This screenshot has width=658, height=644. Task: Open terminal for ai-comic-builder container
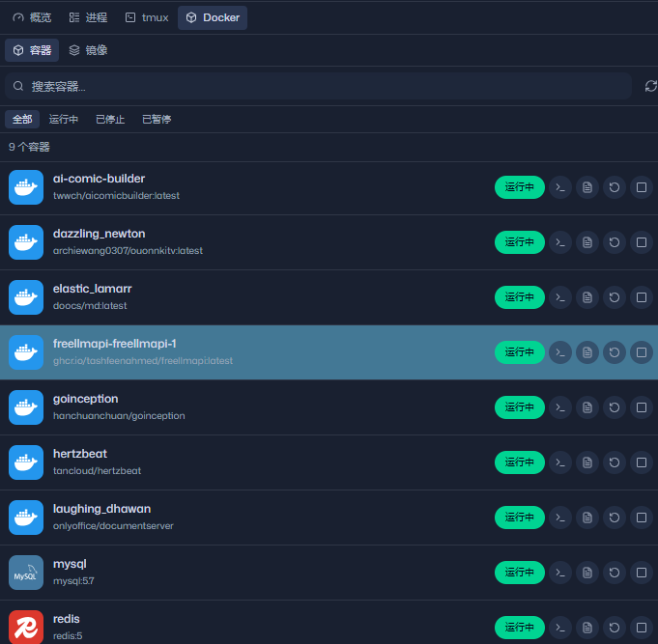pos(560,187)
